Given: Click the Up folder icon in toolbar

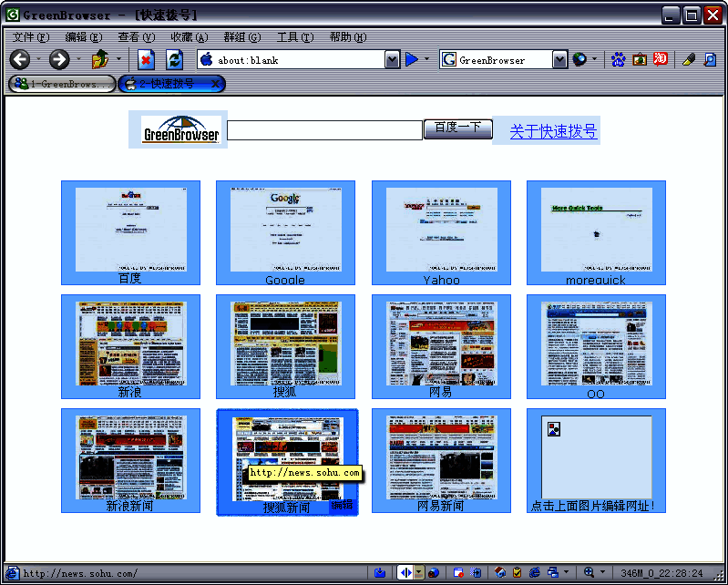Looking at the screenshot, I should [100, 59].
